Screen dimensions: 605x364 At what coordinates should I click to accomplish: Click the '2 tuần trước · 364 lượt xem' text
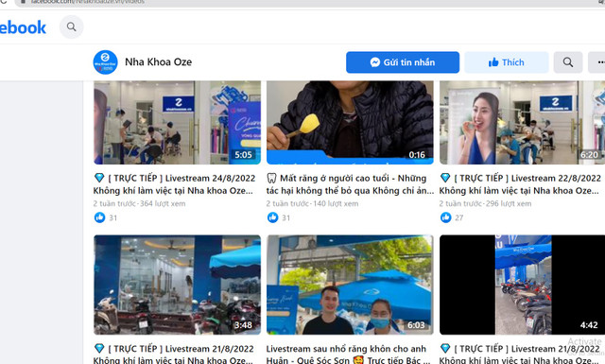click(139, 203)
